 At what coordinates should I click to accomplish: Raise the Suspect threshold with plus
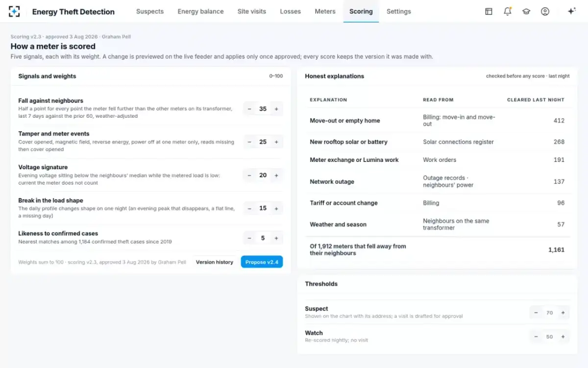[563, 313]
